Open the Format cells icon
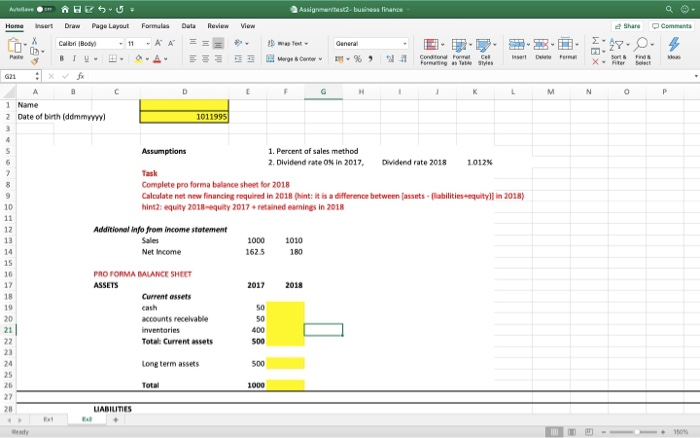 coord(568,49)
